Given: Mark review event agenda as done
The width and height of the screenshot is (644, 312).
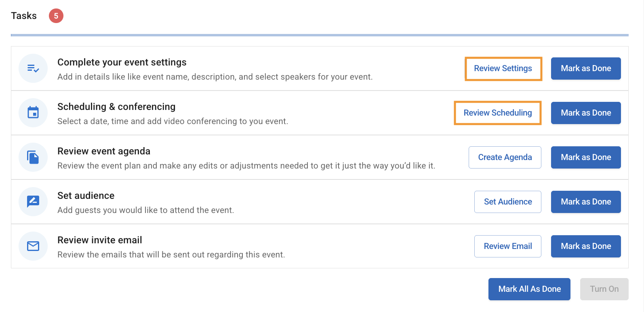Looking at the screenshot, I should 586,157.
